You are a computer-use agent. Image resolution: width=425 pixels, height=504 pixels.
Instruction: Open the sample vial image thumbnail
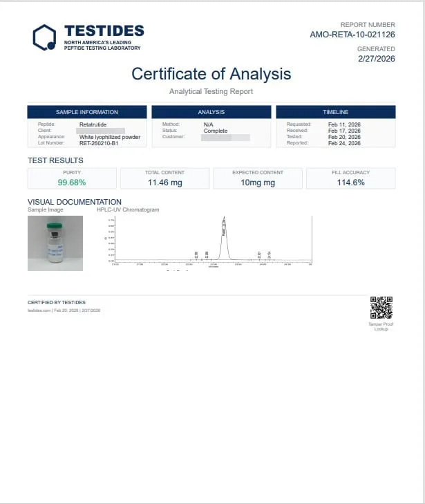coord(55,243)
